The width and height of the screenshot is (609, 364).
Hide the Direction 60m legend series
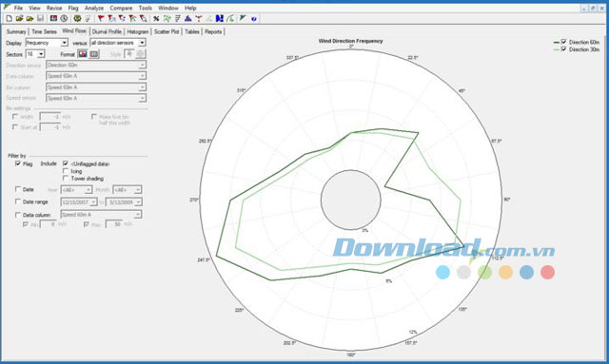(x=563, y=42)
